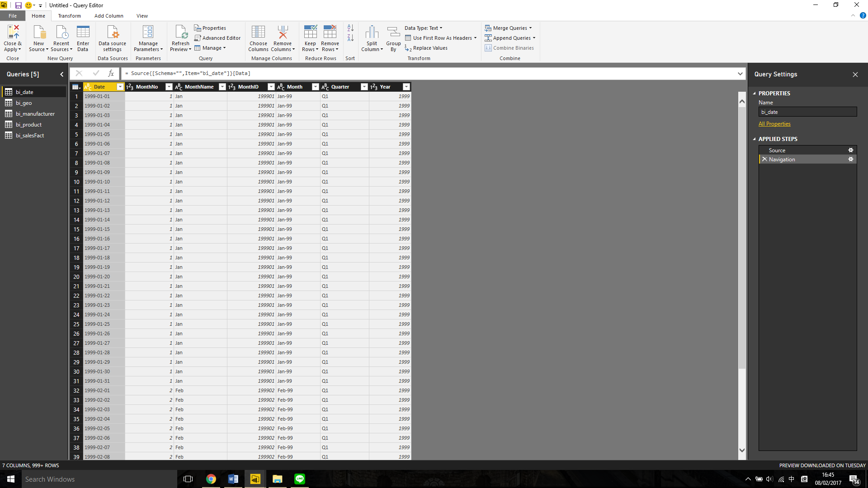The width and height of the screenshot is (868, 488).
Task: Click Recent Sources icon
Action: 61,32
